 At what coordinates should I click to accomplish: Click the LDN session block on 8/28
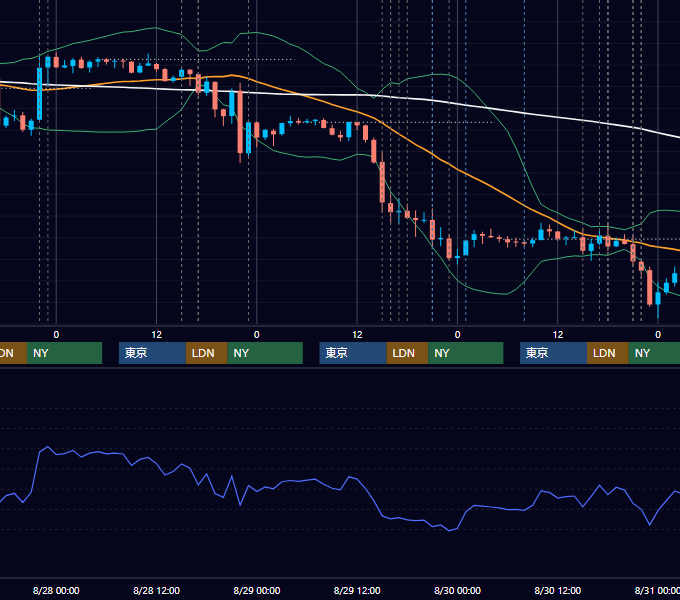click(x=206, y=353)
